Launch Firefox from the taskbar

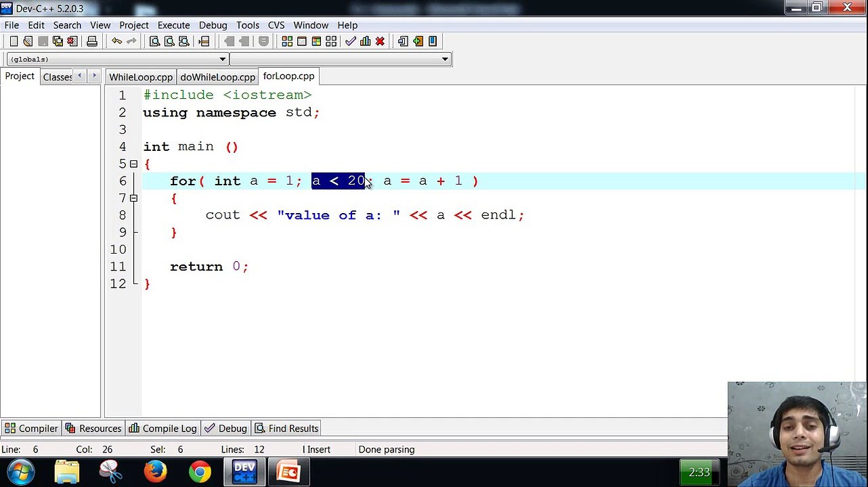tap(155, 472)
